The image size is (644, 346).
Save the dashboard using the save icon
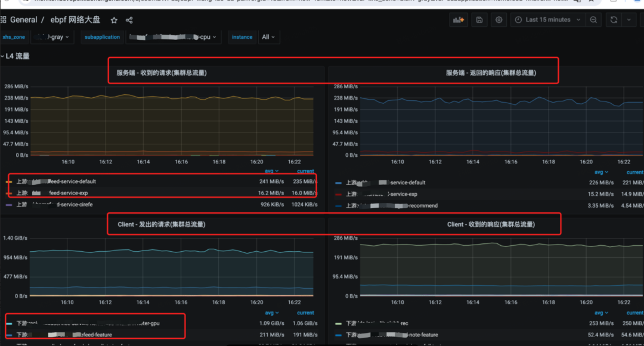click(x=479, y=20)
